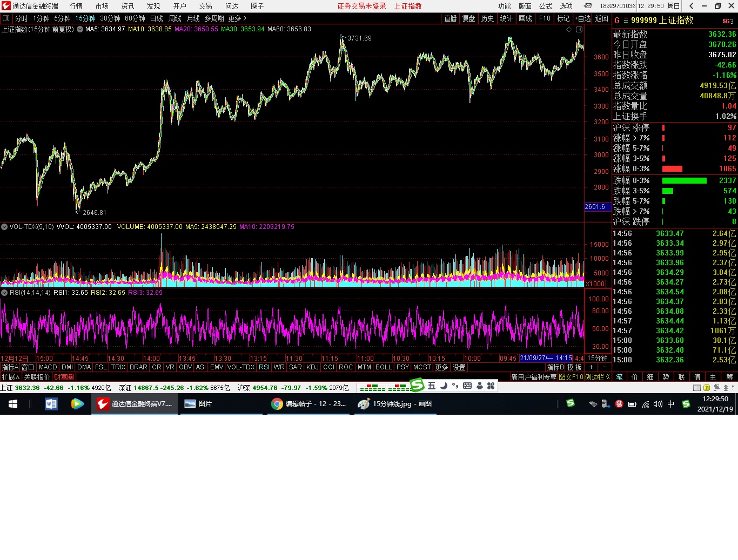Open the 选项 menu
Image resolution: width=738 pixels, height=560 pixels.
[x=566, y=6]
